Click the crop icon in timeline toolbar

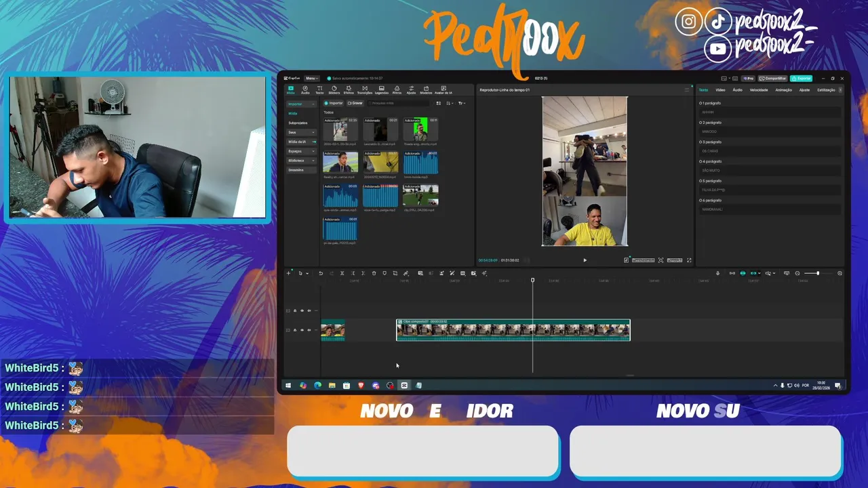click(395, 273)
